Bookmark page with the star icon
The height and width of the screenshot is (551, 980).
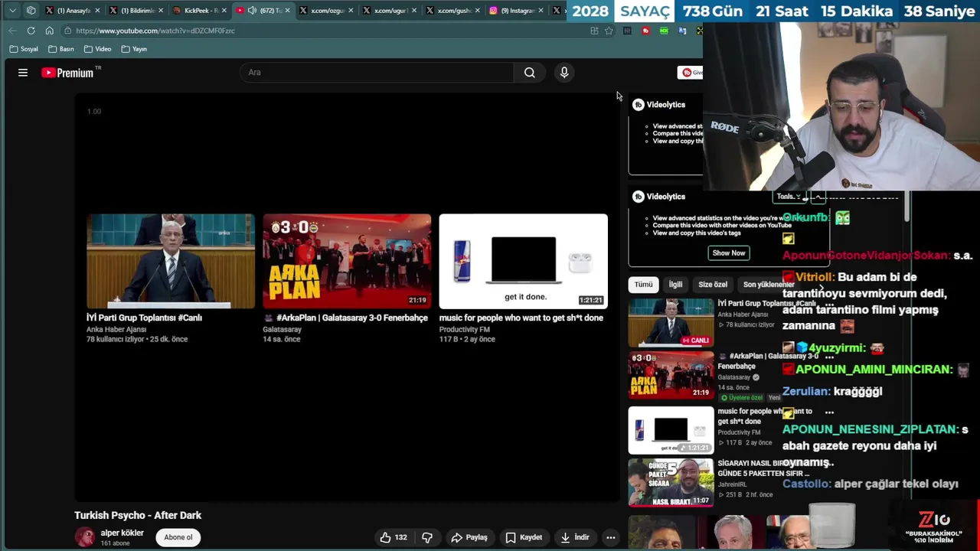tap(609, 31)
